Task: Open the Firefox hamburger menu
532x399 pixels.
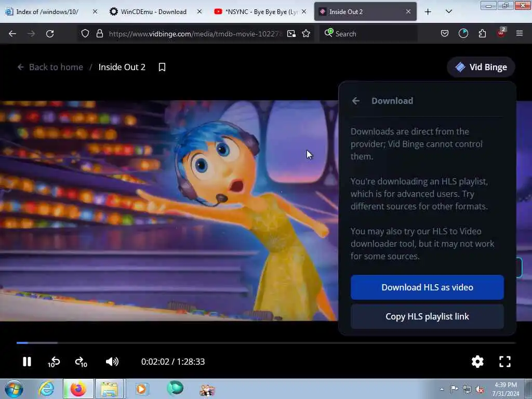Action: pos(520,33)
